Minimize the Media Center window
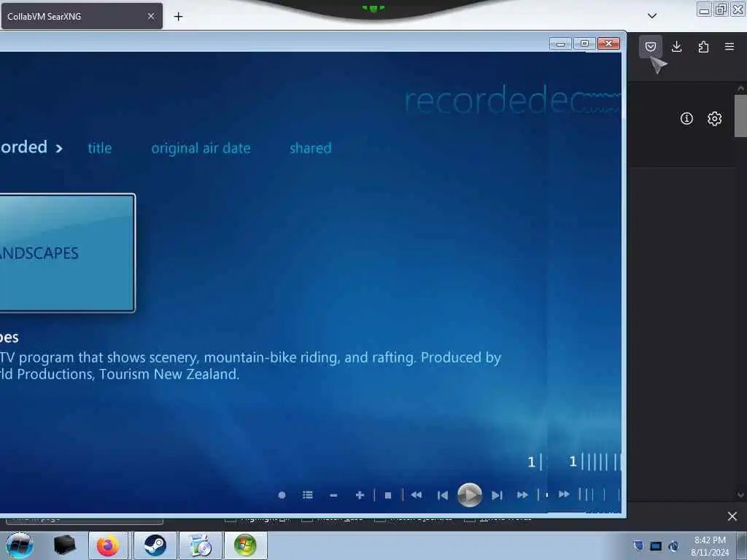 (x=560, y=44)
